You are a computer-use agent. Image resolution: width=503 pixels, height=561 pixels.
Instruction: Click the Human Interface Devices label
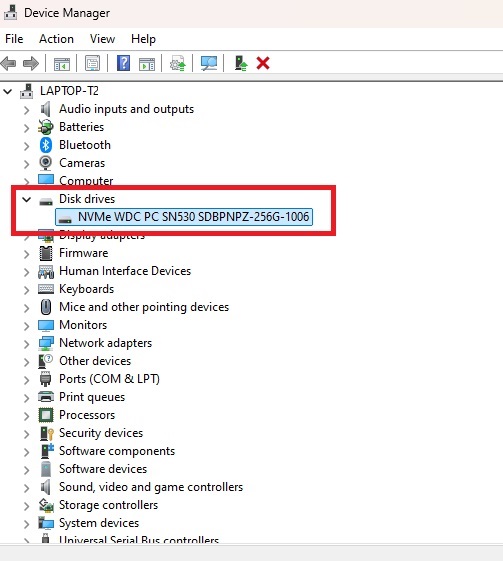point(125,271)
